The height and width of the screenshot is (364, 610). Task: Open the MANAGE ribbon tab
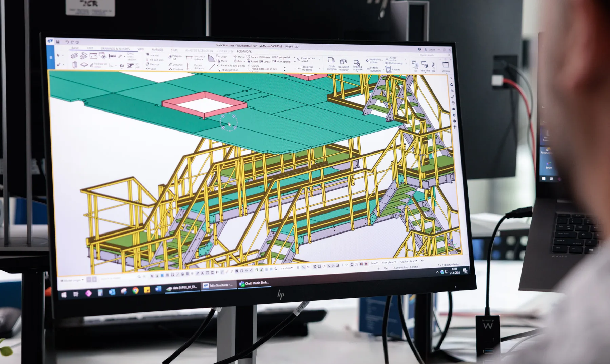coord(157,49)
